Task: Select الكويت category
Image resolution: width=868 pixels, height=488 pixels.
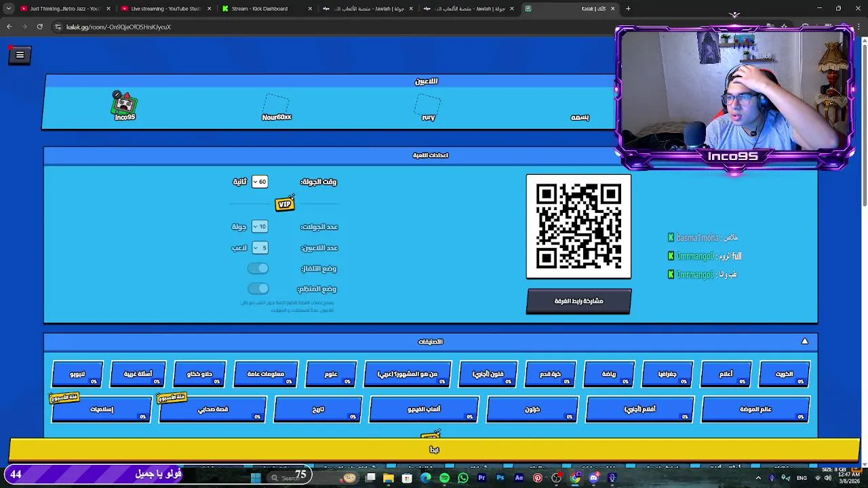Action: coord(784,374)
